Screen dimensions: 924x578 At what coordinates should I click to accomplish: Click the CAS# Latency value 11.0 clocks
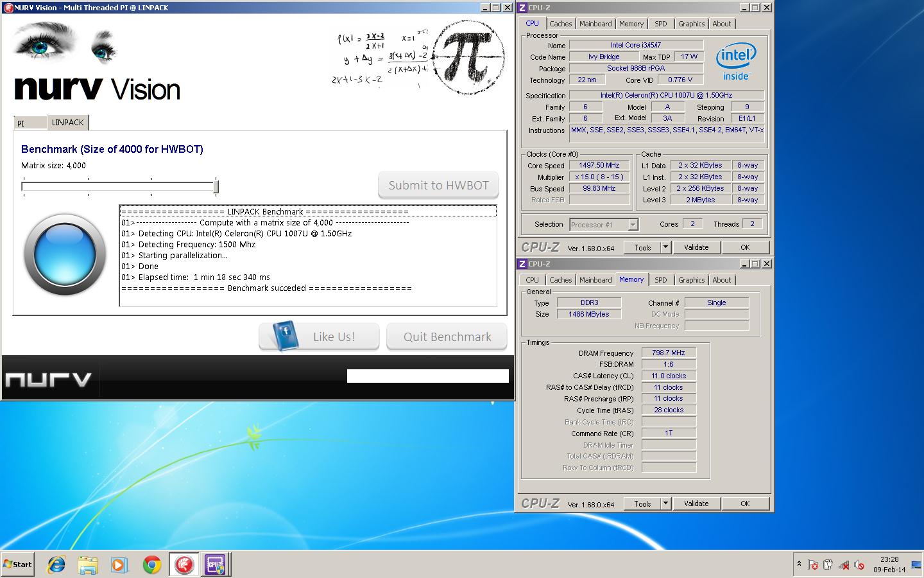tap(669, 376)
